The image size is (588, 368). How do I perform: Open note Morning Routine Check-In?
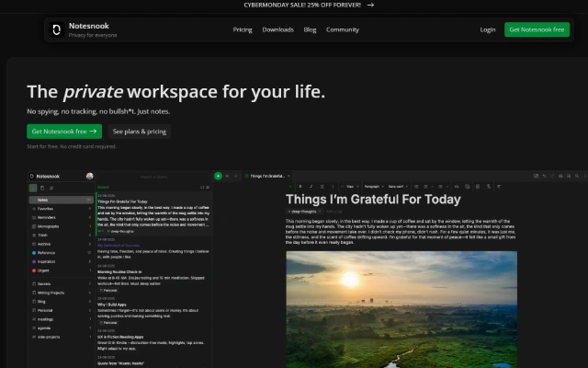[x=153, y=278]
